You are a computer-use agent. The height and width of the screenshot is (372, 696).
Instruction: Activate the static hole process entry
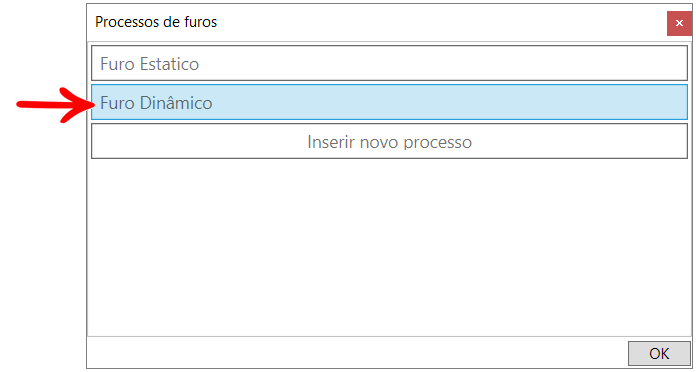[389, 63]
